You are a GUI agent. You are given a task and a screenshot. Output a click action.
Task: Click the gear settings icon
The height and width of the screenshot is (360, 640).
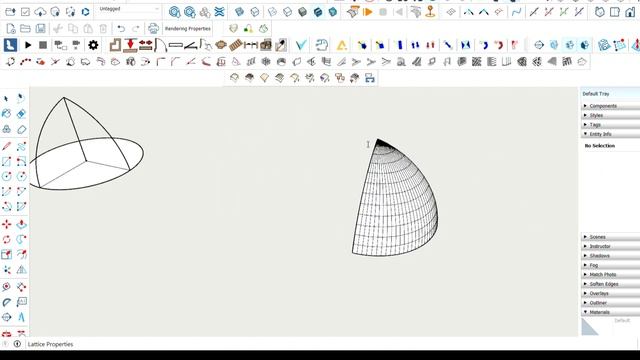point(93,45)
